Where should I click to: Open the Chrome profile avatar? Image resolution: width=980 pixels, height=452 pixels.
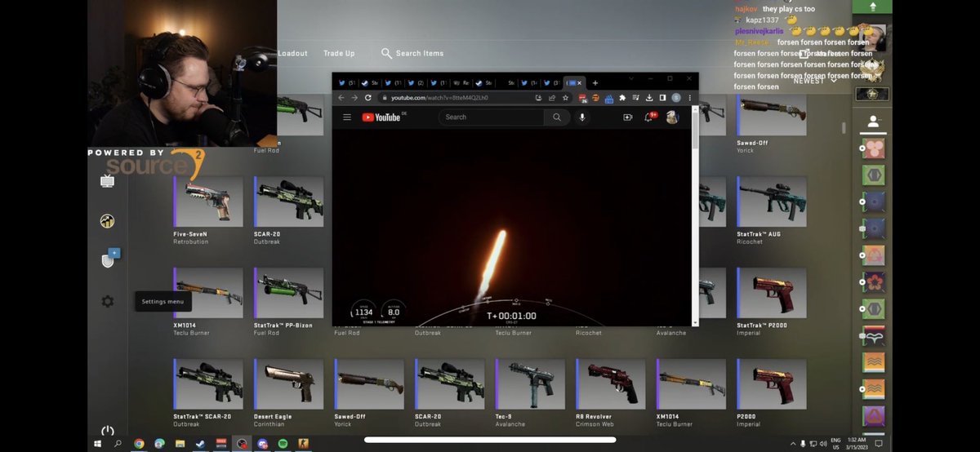676,98
